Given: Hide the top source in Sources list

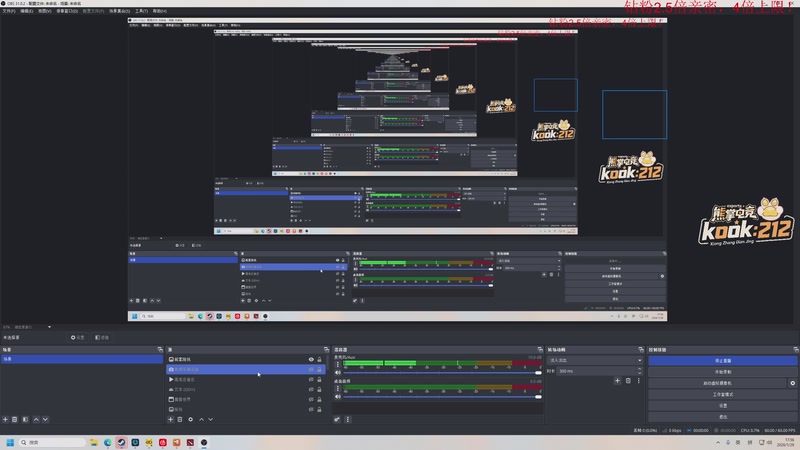Looking at the screenshot, I should (311, 359).
